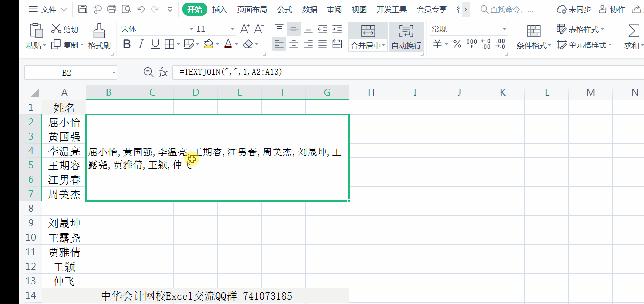Open the font name dropdown (宋体)
The image size is (644, 304).
coord(191,29)
